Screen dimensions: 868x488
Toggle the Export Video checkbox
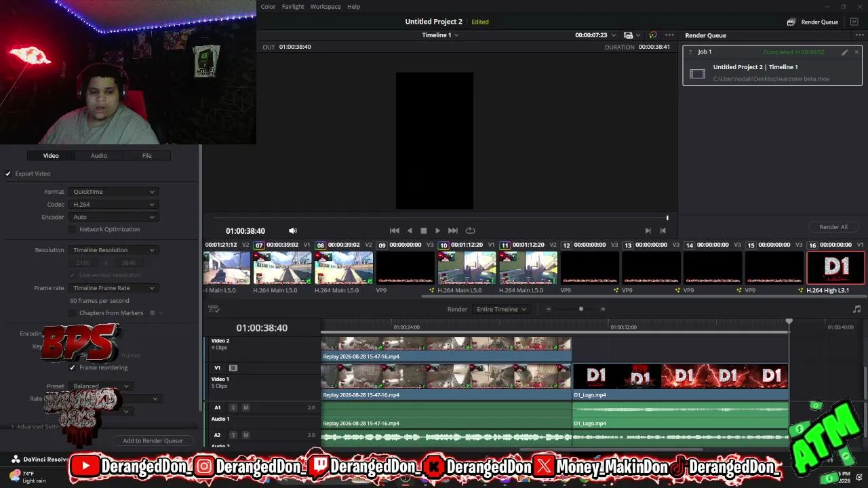[9, 174]
